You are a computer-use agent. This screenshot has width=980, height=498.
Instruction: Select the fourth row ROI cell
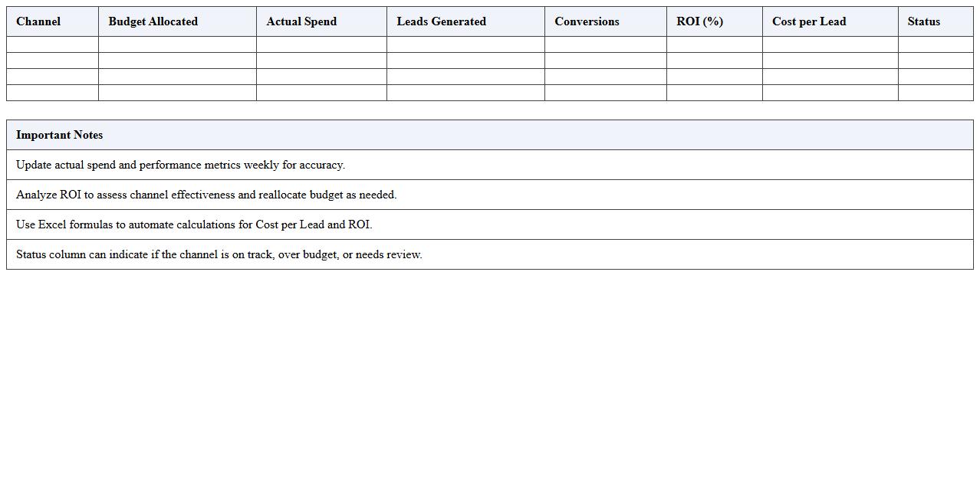(x=713, y=93)
